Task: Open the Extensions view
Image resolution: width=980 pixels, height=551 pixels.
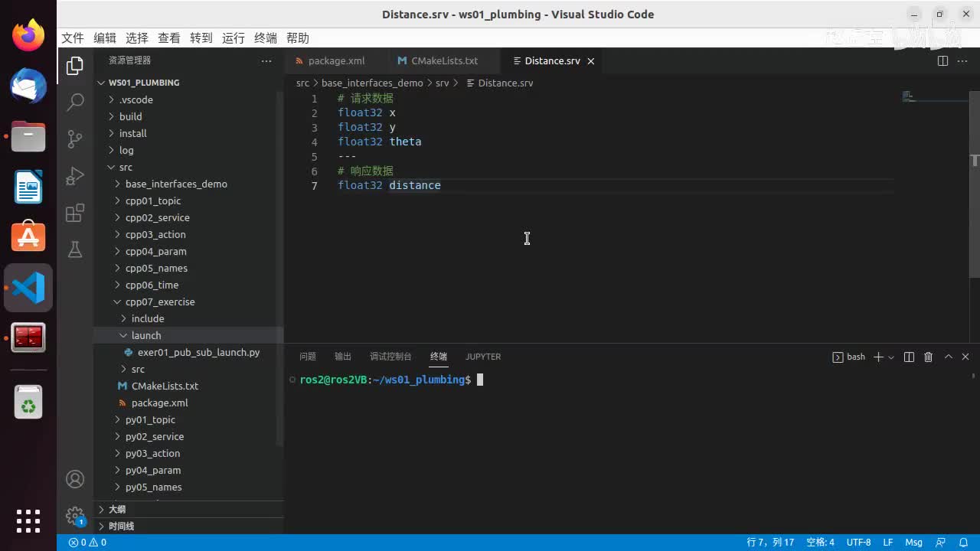Action: (75, 213)
